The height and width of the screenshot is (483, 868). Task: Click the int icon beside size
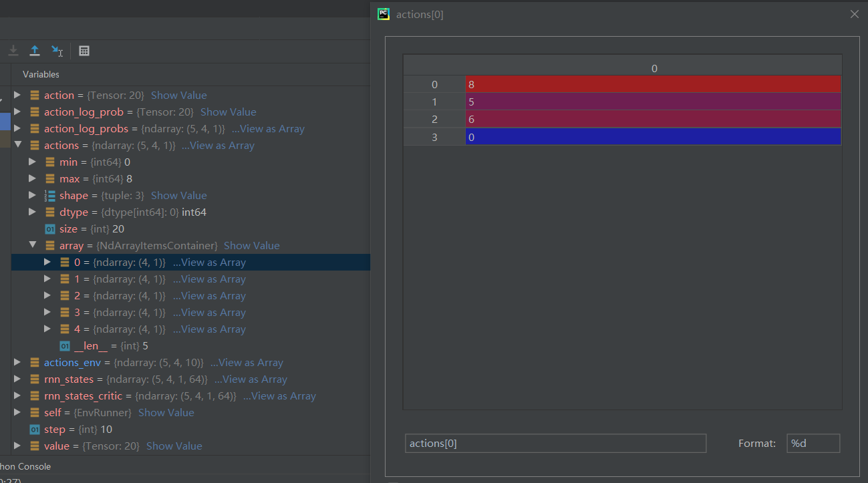pyautogui.click(x=50, y=228)
